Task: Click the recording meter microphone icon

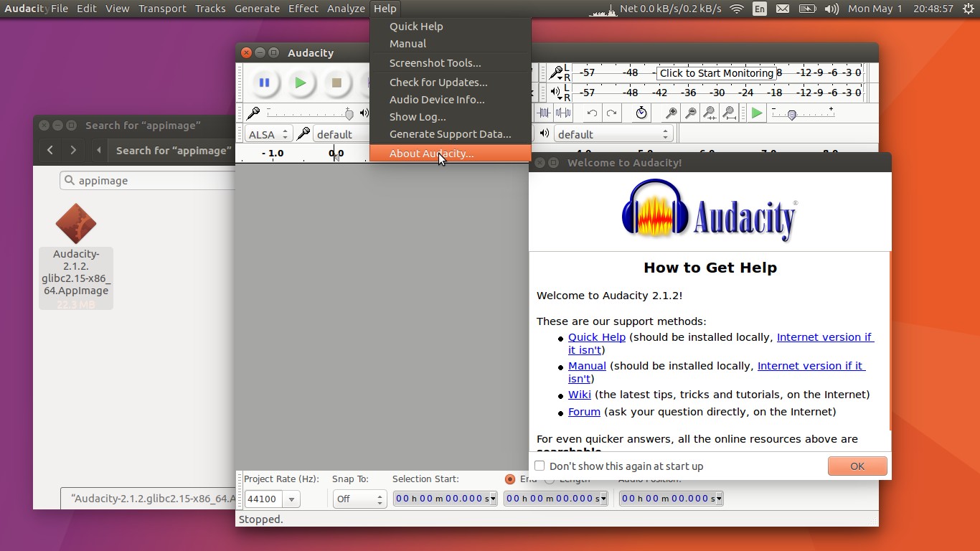Action: click(555, 72)
